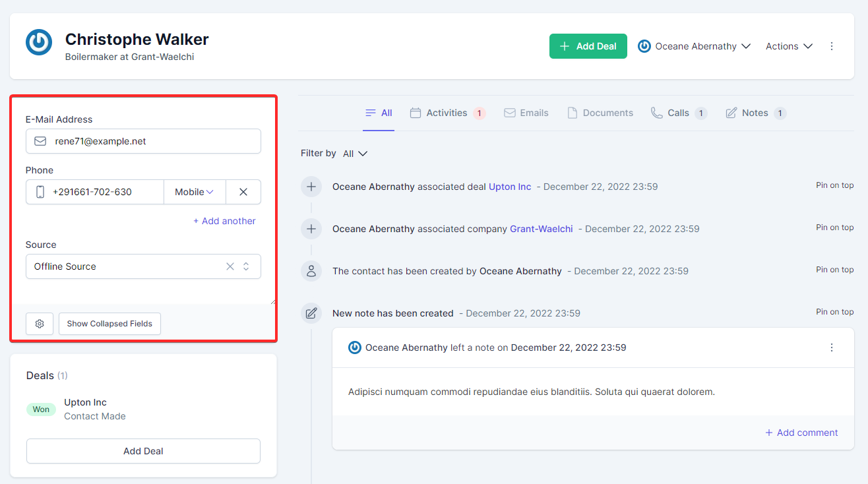Remove the phone number with X icon
This screenshot has height=484, width=868.
pos(243,192)
